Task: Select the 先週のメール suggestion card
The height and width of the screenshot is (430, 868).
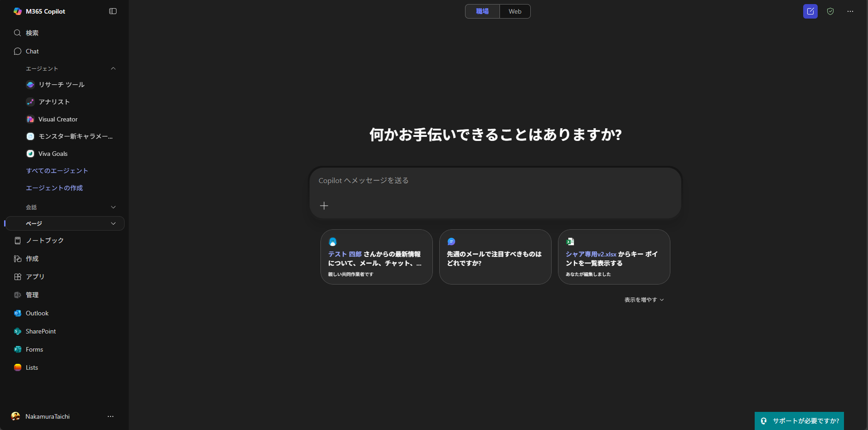Action: [x=495, y=257]
